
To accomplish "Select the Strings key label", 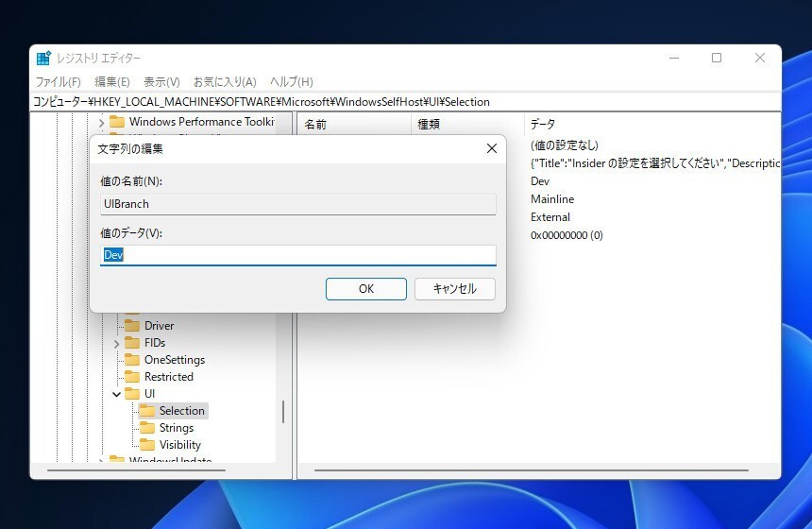I will coord(177,428).
